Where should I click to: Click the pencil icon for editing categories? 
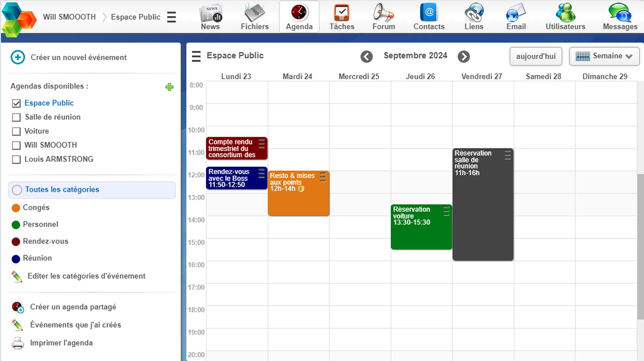pyautogui.click(x=17, y=276)
